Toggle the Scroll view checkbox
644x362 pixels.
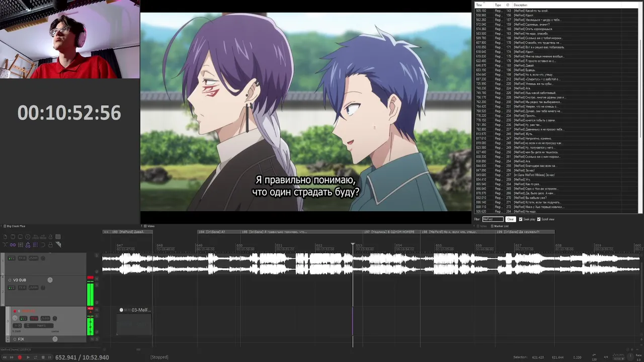[x=539, y=219]
